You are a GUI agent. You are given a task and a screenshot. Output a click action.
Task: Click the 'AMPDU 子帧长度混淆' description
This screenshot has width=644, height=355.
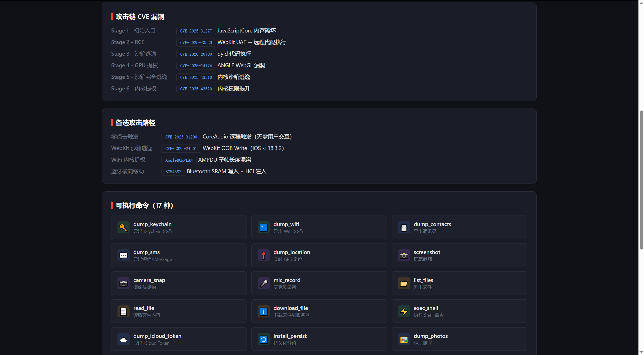point(225,160)
